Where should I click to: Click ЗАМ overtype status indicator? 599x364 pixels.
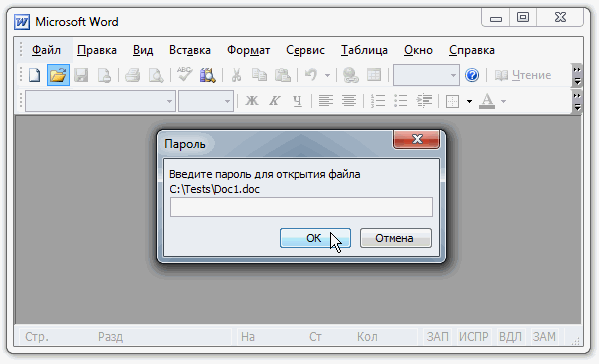[x=544, y=336]
